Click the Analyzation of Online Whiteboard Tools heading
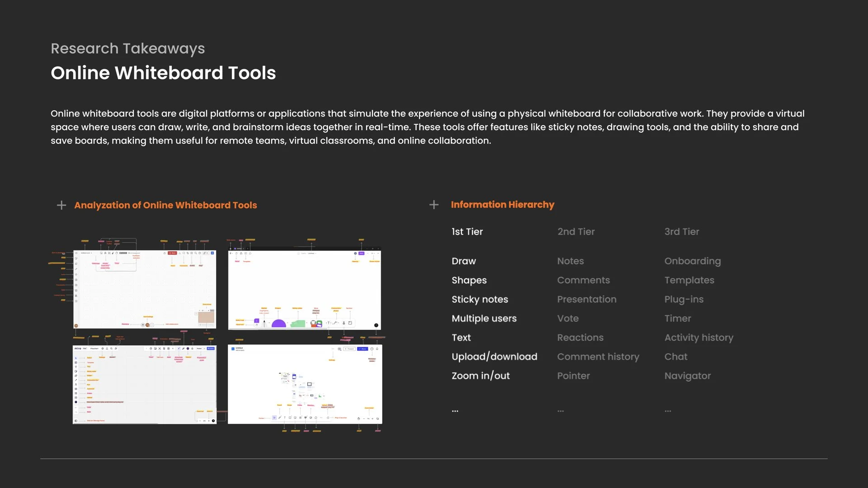Screen dimensions: 868x488 click(165, 205)
